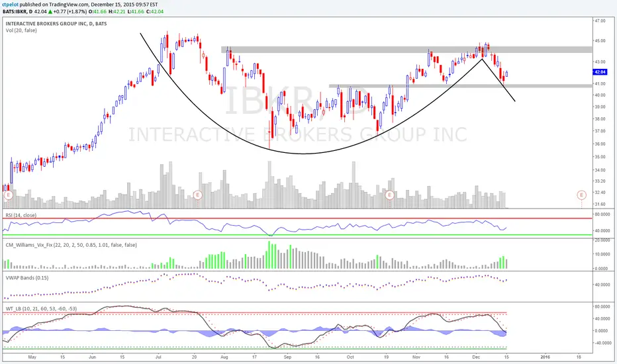Click the 36.00 price scale label
Screen dimensions: 617x364
[x=600, y=144]
